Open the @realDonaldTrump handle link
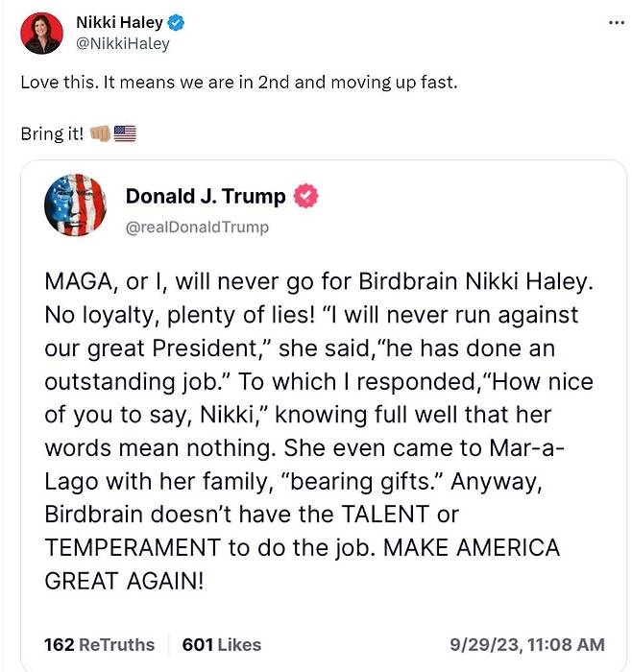The image size is (632, 672). pyautogui.click(x=197, y=228)
